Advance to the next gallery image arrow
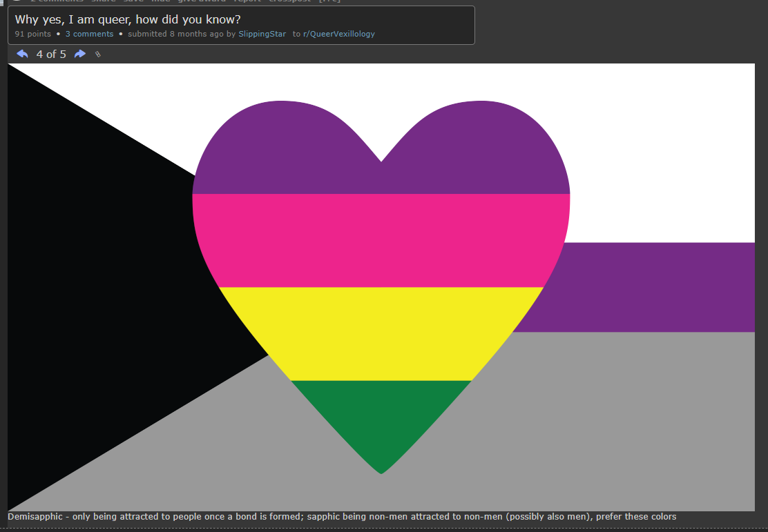The height and width of the screenshot is (532, 768). (80, 54)
